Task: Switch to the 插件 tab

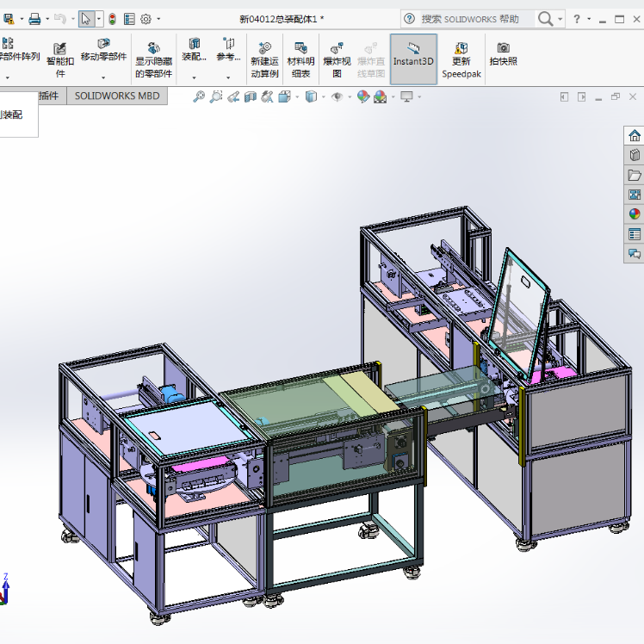Action: (x=48, y=96)
